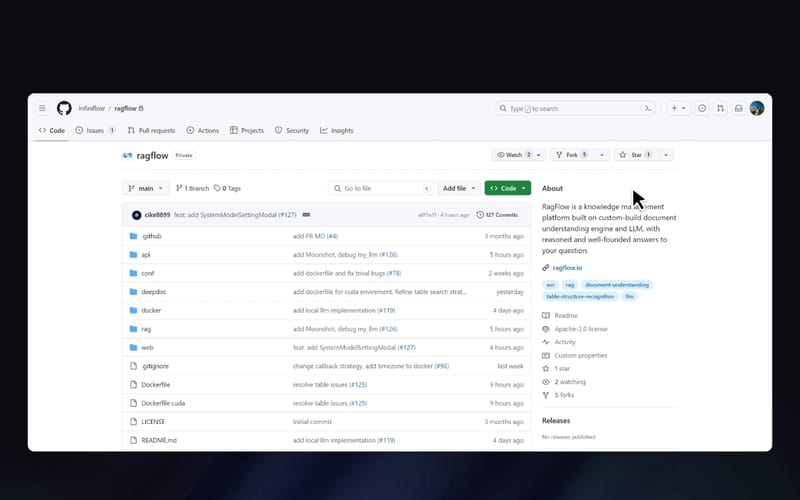
Task: Open the pull requests header icon
Action: point(720,108)
